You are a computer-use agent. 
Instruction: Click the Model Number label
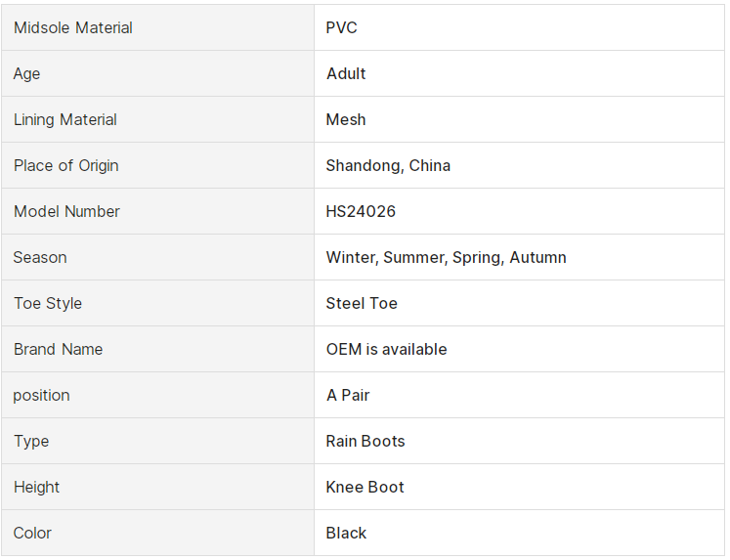coord(66,211)
